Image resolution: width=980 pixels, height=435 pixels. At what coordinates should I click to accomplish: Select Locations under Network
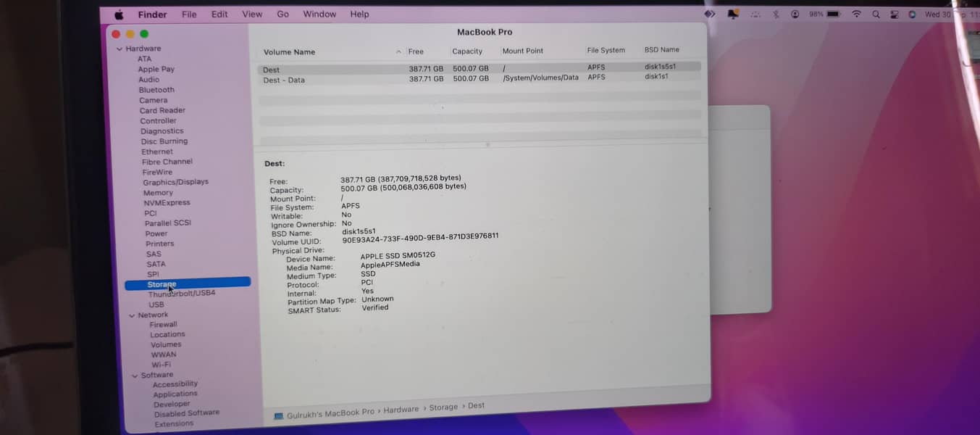pyautogui.click(x=167, y=334)
